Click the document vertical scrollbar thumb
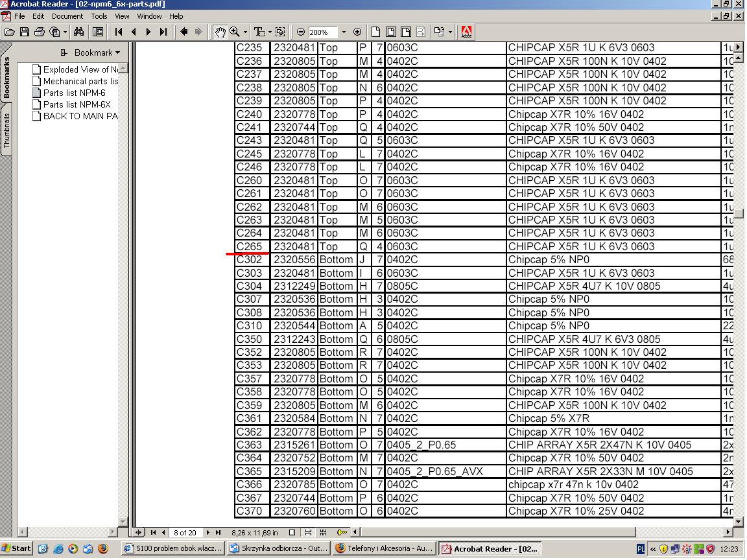 coord(739,213)
